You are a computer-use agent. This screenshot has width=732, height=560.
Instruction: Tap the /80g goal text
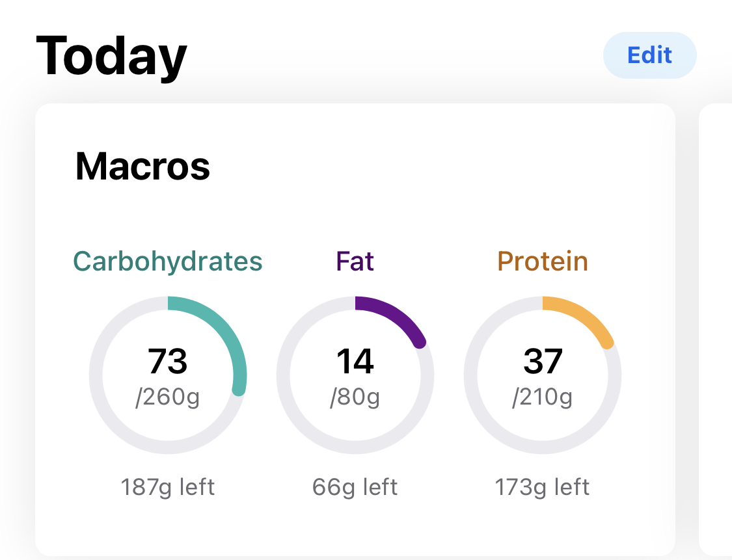click(x=355, y=397)
